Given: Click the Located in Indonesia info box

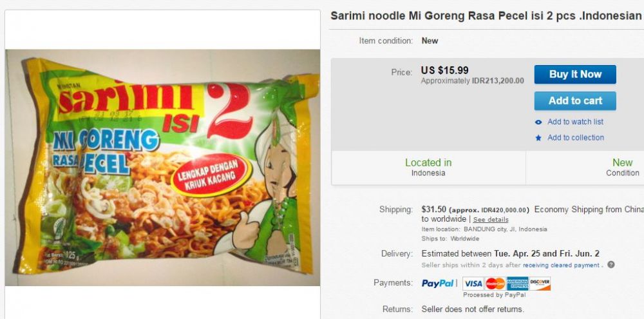Looking at the screenshot, I should point(428,168).
